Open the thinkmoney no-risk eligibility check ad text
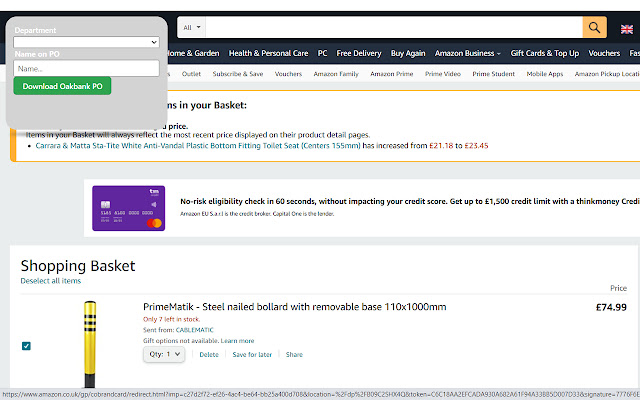 [410, 201]
